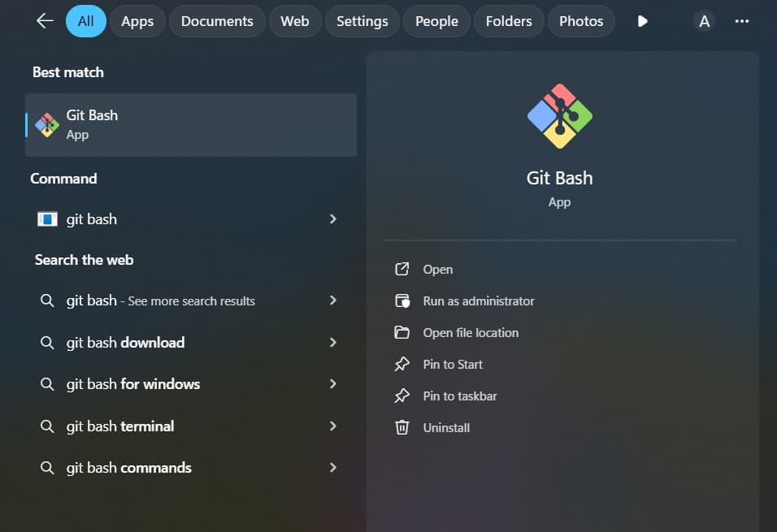Switch to the Settings filter tab
The height and width of the screenshot is (532, 777).
pyautogui.click(x=362, y=21)
